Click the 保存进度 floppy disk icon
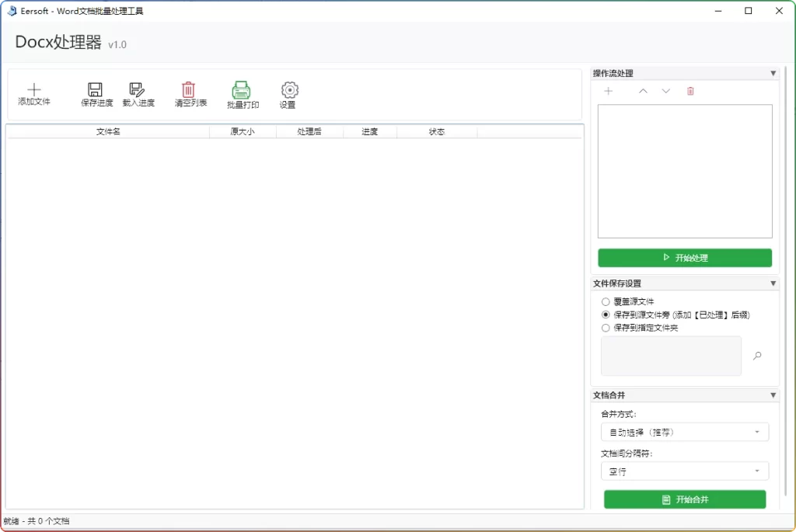 96,90
